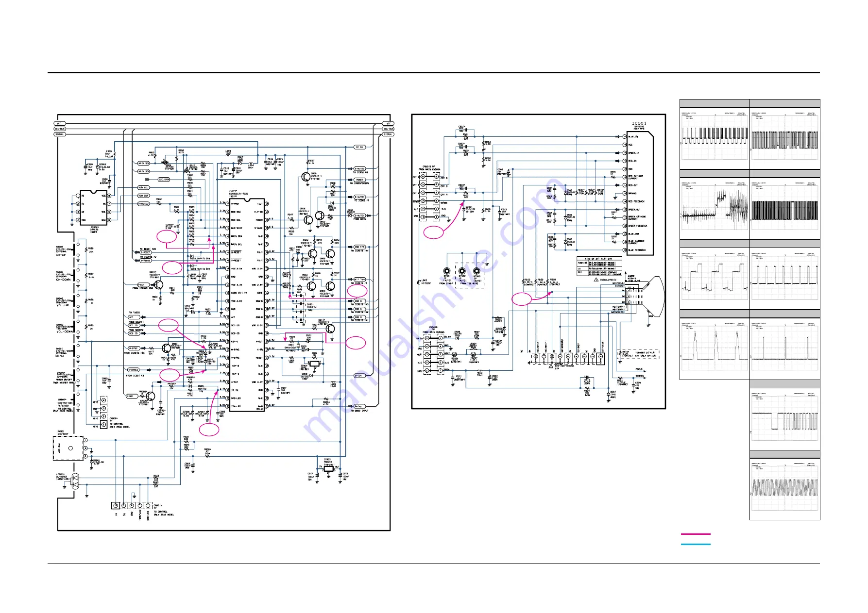
Task: Click the RED FEEDBACK pin label
Action: [636, 201]
